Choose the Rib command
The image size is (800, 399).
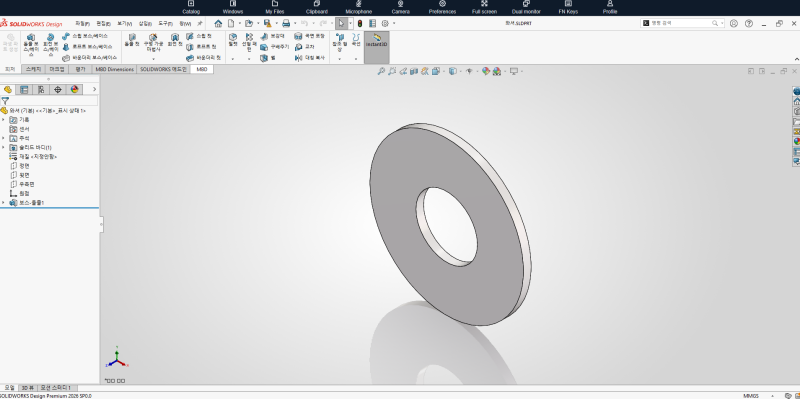point(272,36)
